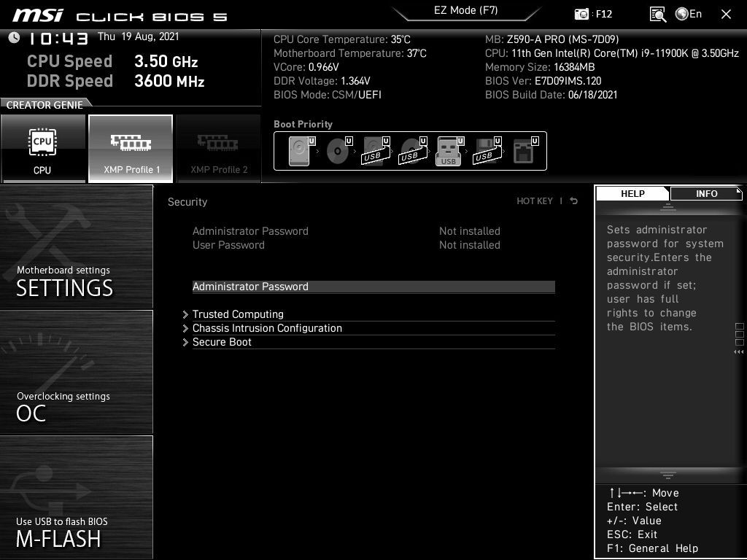This screenshot has height=560, width=747.
Task: Click the DDR Speed 3600 MHz value
Action: [x=169, y=81]
